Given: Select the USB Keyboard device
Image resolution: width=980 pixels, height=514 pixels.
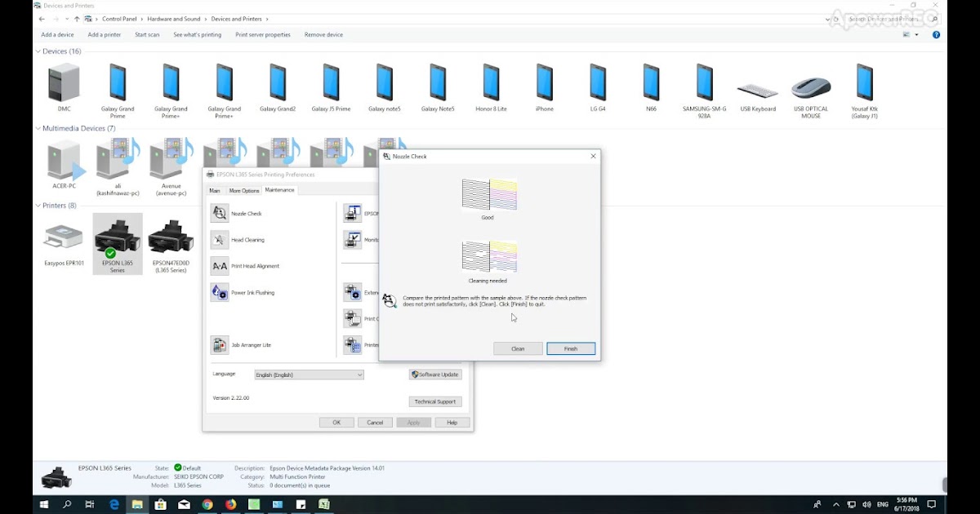Looking at the screenshot, I should point(758,90).
